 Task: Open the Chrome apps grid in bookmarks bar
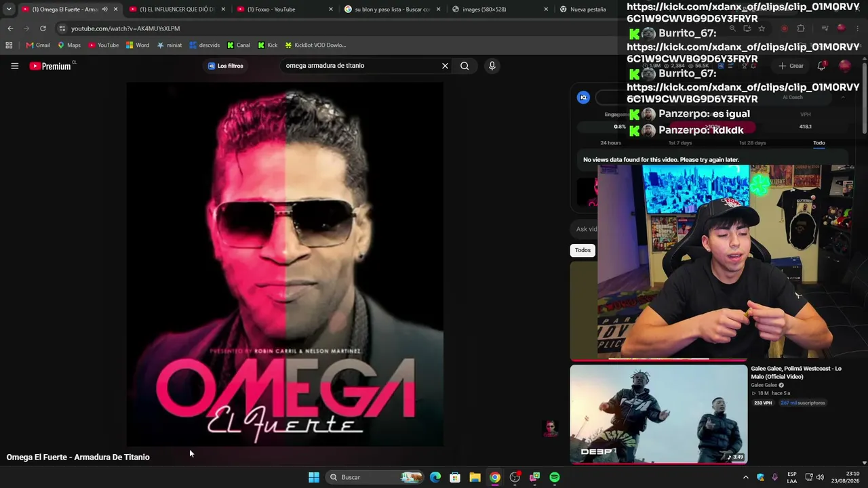[x=9, y=45]
